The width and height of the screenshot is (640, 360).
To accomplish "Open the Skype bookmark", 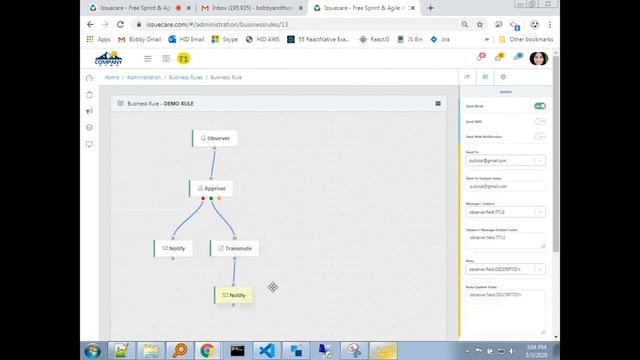I will [x=225, y=39].
